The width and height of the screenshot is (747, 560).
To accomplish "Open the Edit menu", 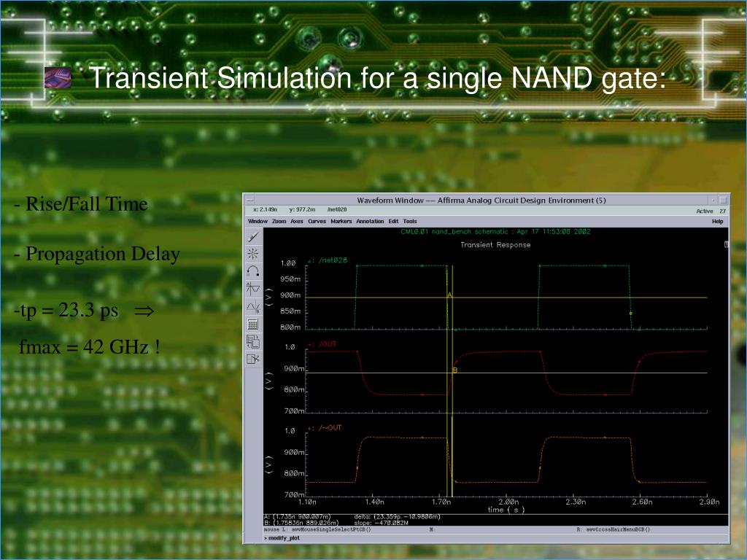I will pos(393,222).
